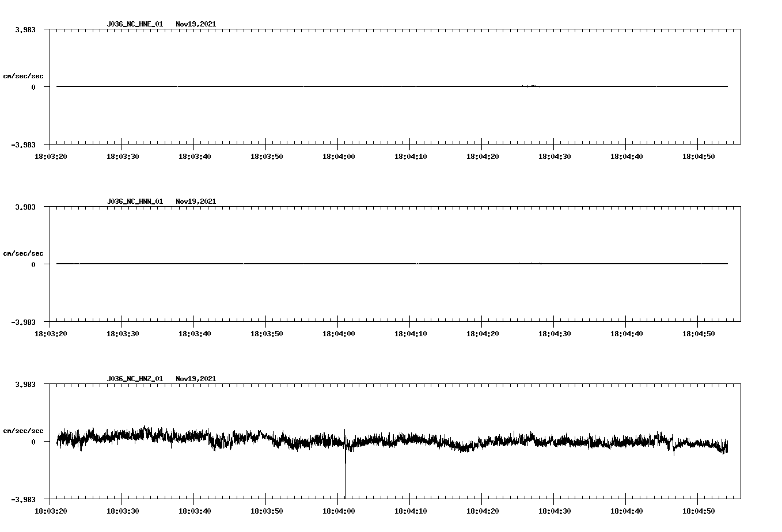Click the 18:04:00 time label under HNZ plot
The height and width of the screenshot is (532, 782).
click(339, 511)
